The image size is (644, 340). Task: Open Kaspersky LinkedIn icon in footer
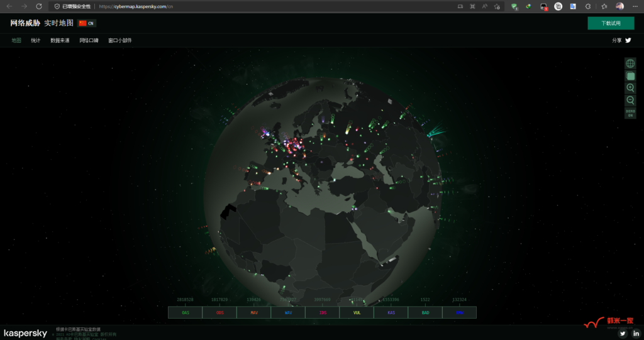636,333
